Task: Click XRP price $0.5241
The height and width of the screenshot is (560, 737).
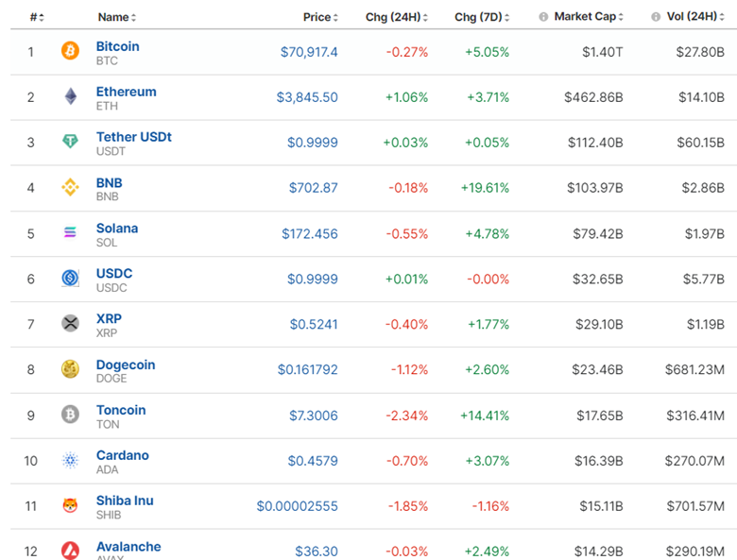Action: click(x=314, y=325)
